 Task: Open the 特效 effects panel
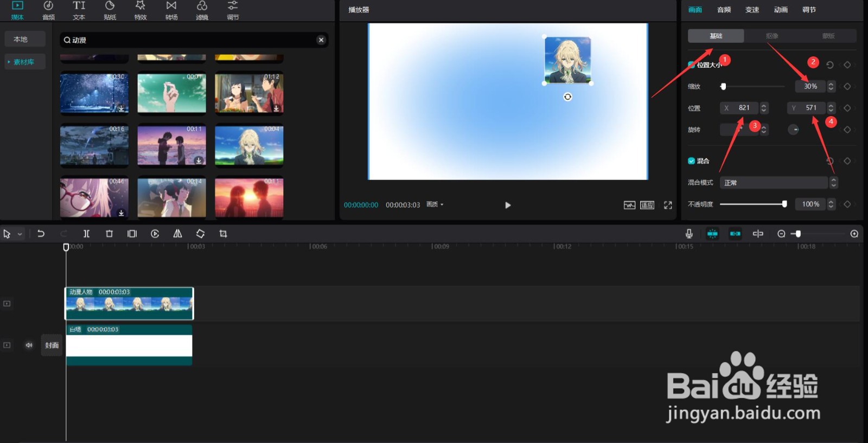(x=141, y=10)
